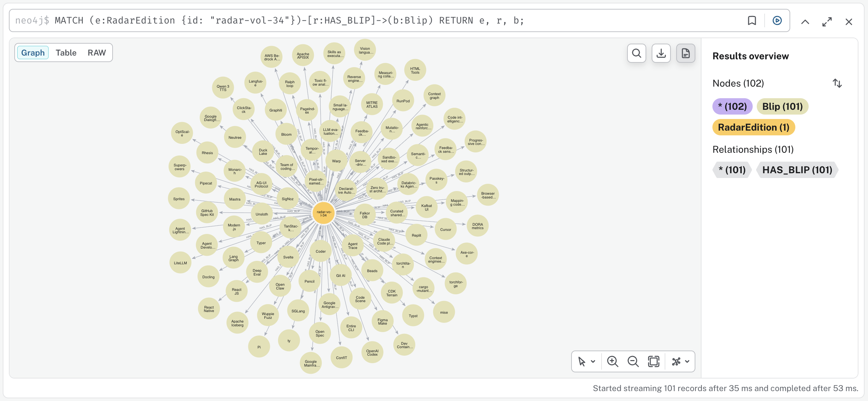Viewport: 868px width, 401px height.
Task: Select the Context graph node
Action: tap(434, 95)
